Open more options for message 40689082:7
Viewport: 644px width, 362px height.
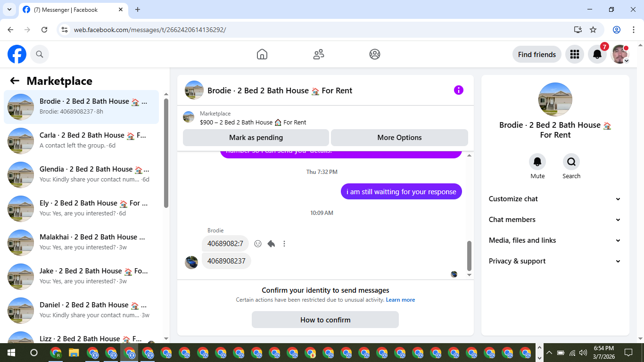284,244
